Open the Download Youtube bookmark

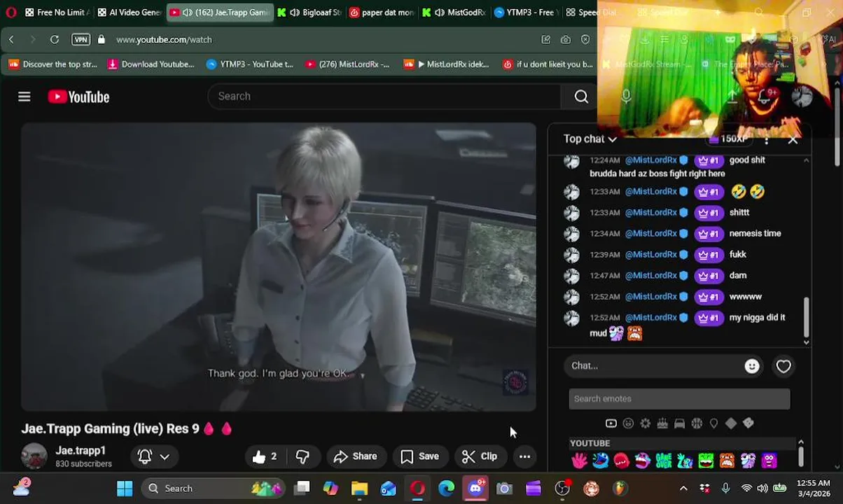tap(151, 64)
